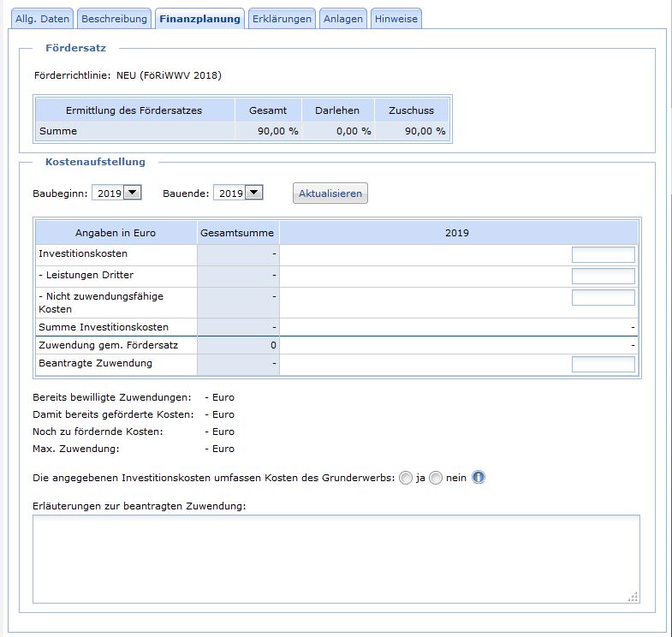
Task: Click the Gesamt value '90,00 %'
Action: point(277,131)
